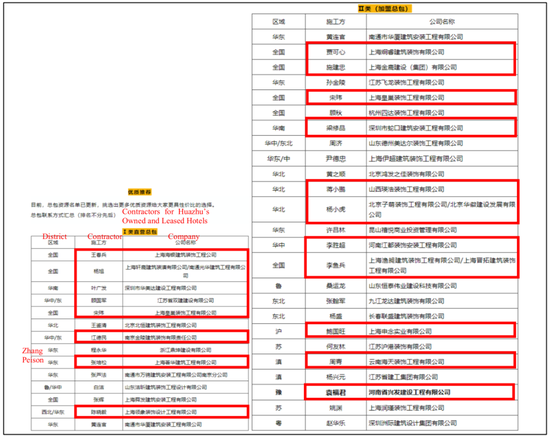550x437 pixels.
Task: Click company '南京金陵建筑装饰有限责任公司'
Action: tap(161, 338)
